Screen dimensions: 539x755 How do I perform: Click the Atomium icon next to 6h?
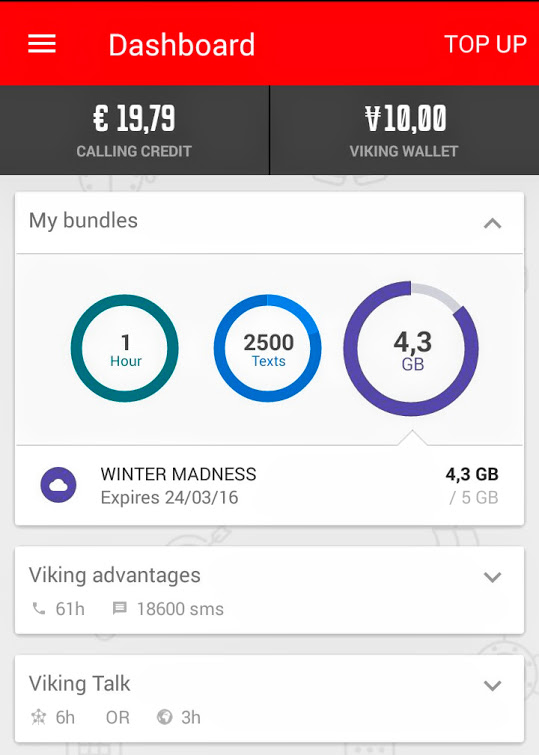[39, 717]
